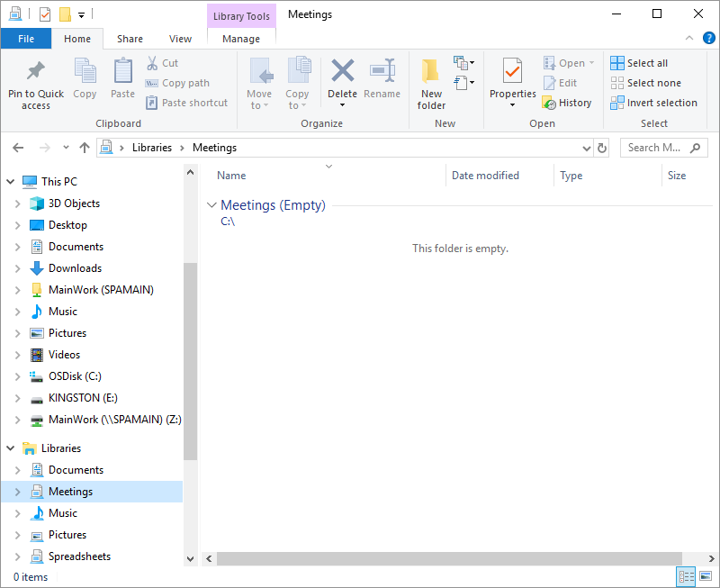Viewport: 720px width, 588px height.
Task: Open Recent locations dropdown arrow
Action: (x=66, y=148)
